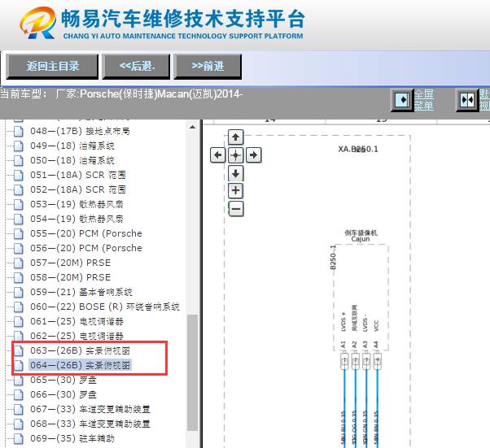Pan the diagram left with the left arrow
Viewport: 490px width, 448px height.
(x=218, y=154)
